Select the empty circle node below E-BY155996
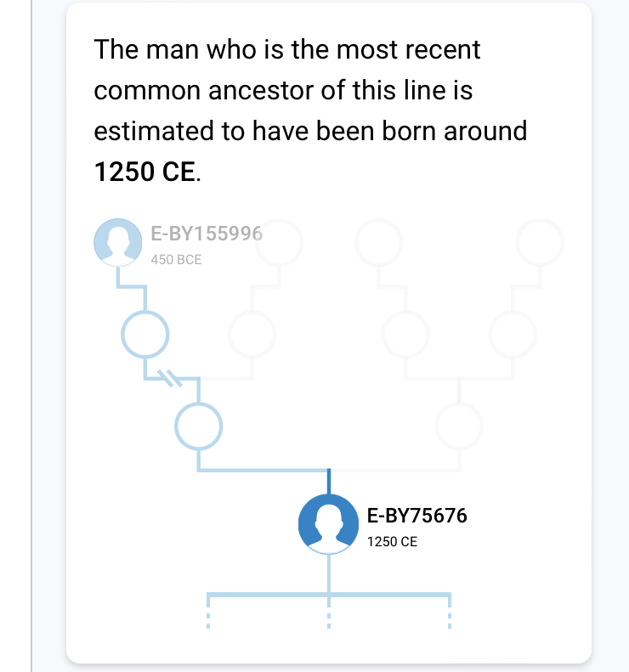The height and width of the screenshot is (672, 629). pyautogui.click(x=144, y=334)
